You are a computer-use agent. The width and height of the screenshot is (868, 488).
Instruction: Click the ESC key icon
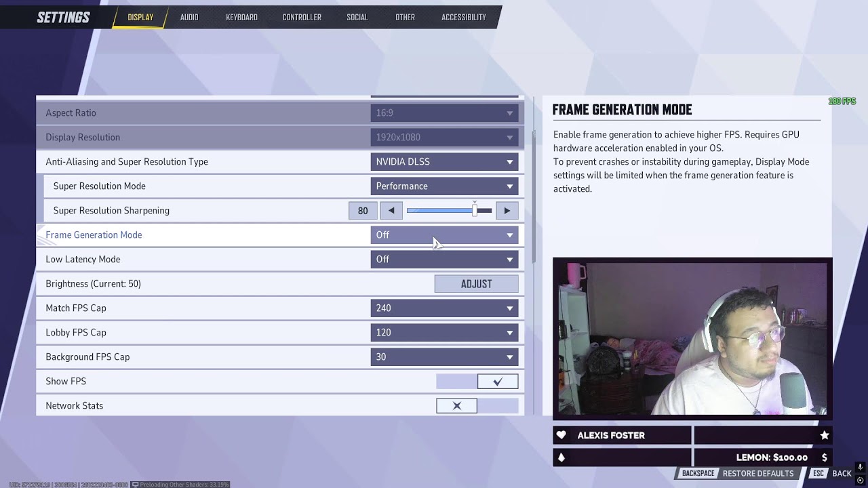pyautogui.click(x=818, y=473)
